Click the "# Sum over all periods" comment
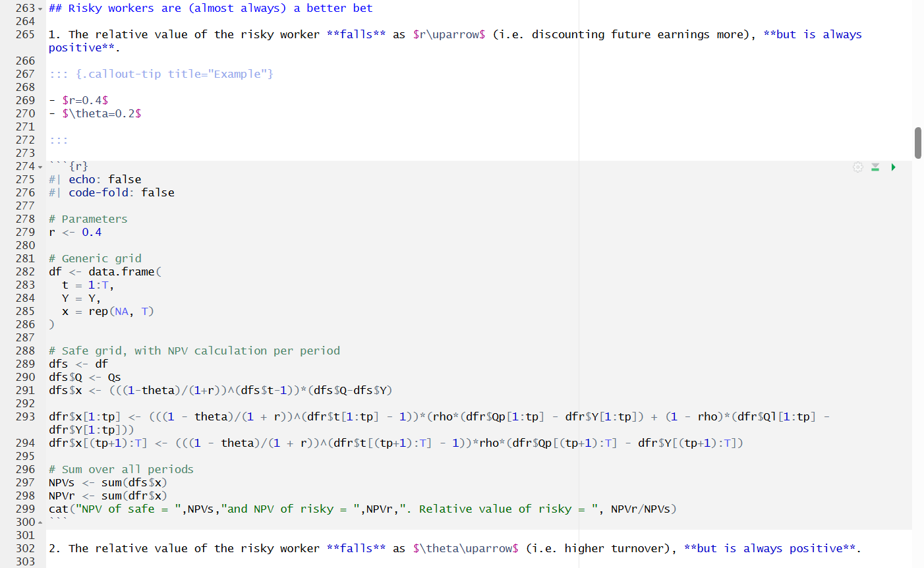924x568 pixels. [x=121, y=469]
